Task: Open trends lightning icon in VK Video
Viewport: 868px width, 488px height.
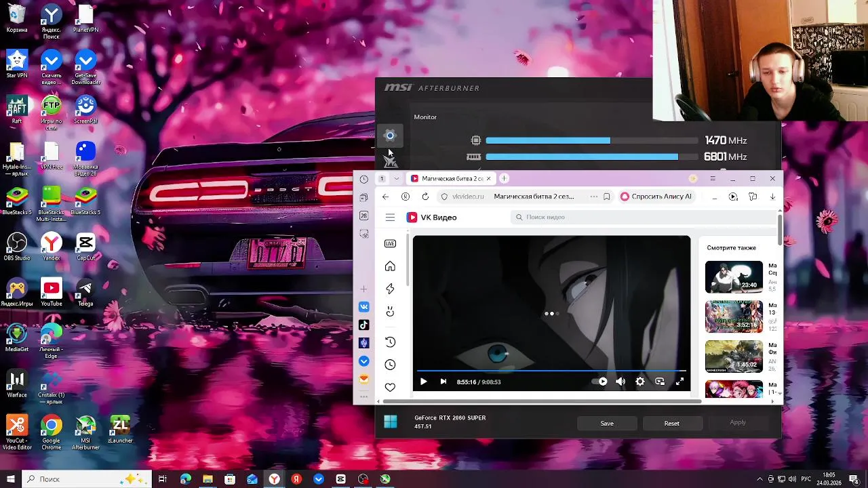Action: pyautogui.click(x=390, y=289)
